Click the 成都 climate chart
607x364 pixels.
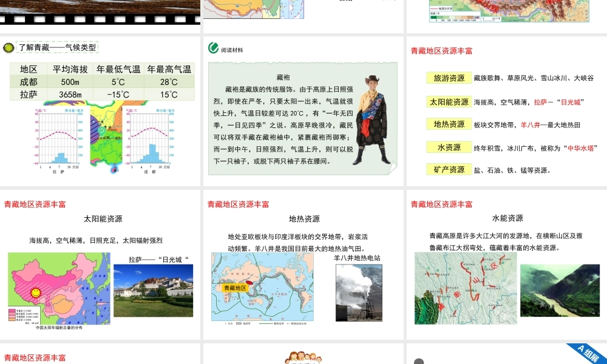pos(150,140)
